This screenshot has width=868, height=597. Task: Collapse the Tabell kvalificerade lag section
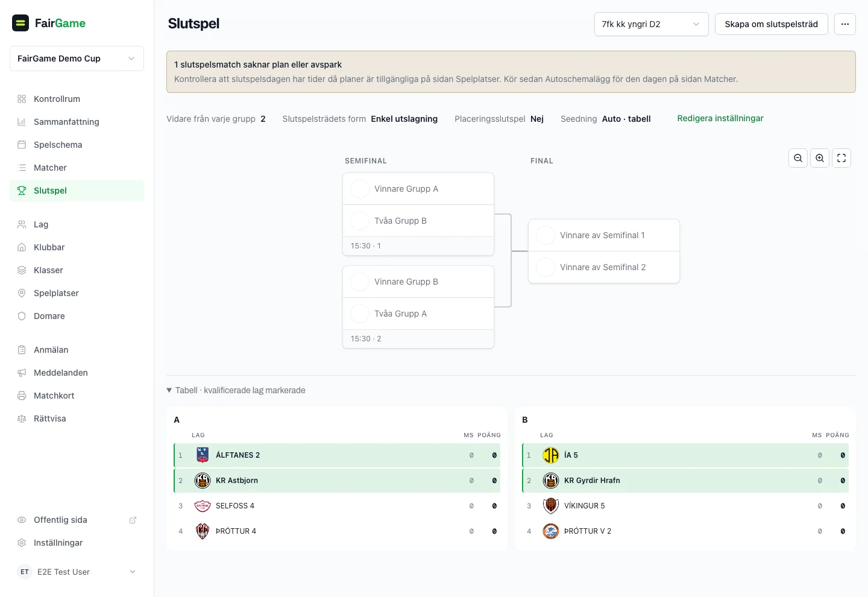click(236, 390)
